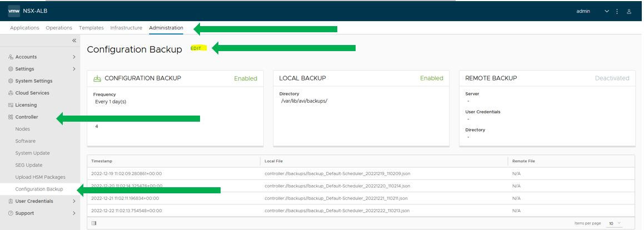
Task: Expand the admin account dropdown chevron
Action: pyautogui.click(x=607, y=12)
